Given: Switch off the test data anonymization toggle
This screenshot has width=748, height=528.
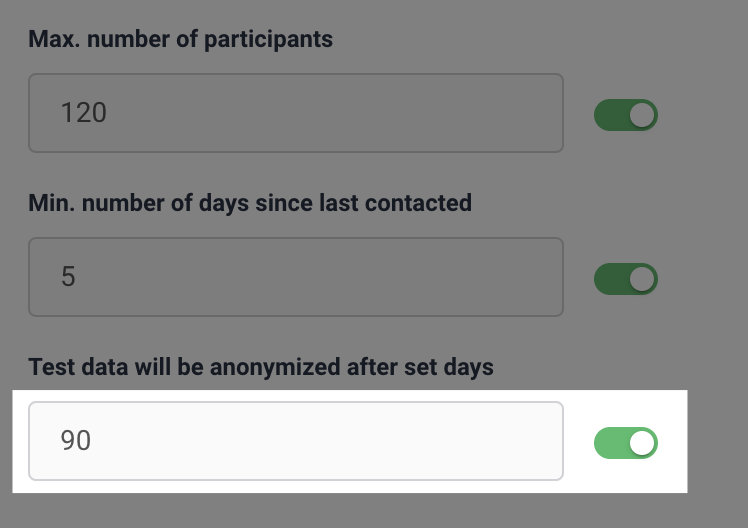Looking at the screenshot, I should (x=626, y=443).
